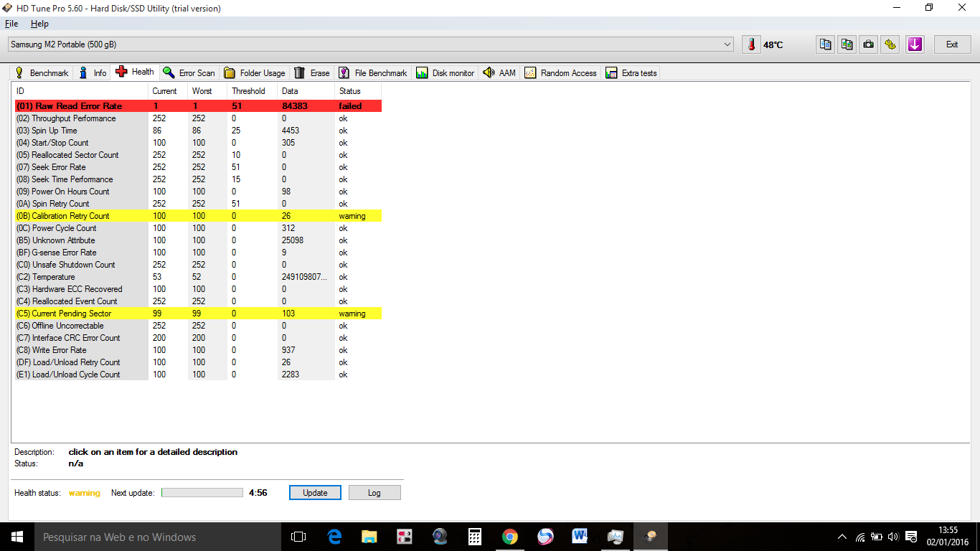Switch to the Erase tab
The image size is (980, 551).
click(312, 73)
